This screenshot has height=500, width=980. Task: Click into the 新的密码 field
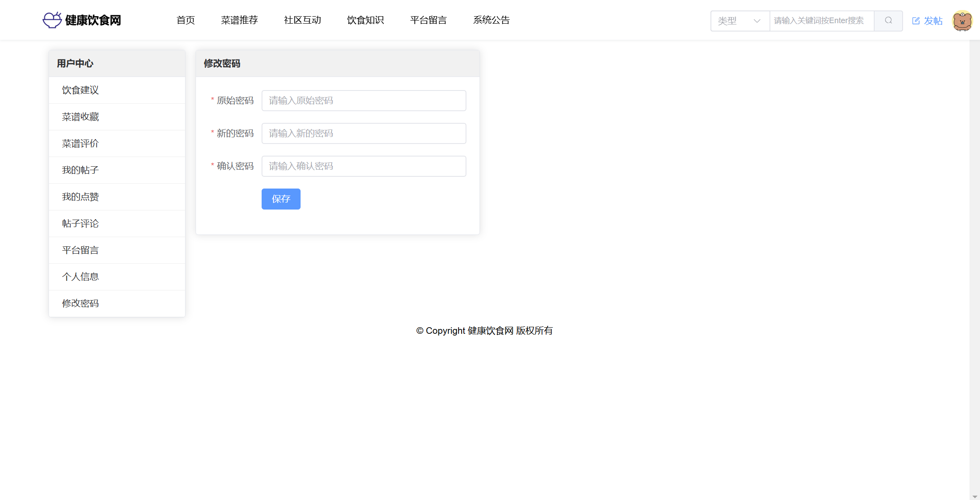pyautogui.click(x=364, y=133)
